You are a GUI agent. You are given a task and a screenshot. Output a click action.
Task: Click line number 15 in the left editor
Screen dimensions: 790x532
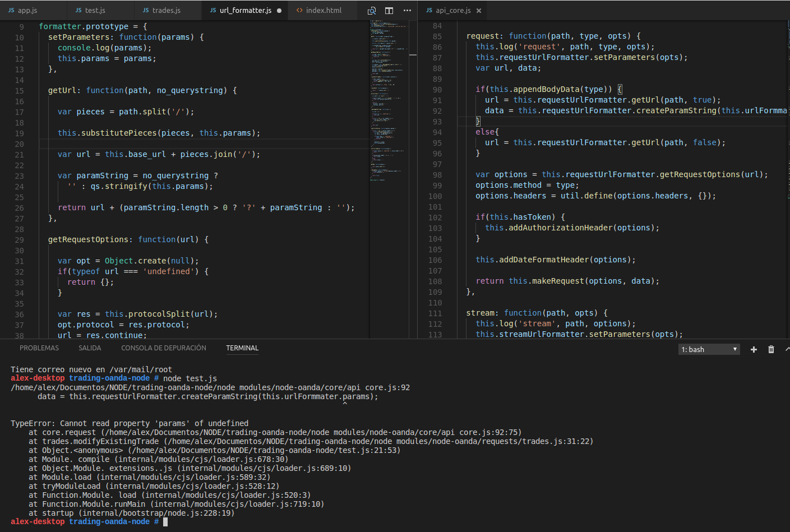click(20, 91)
